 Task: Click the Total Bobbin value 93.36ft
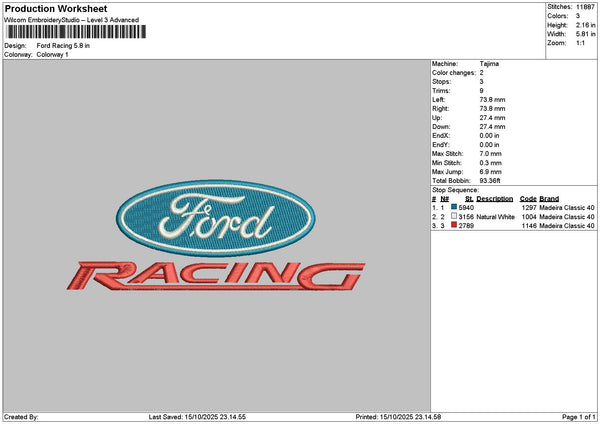tap(494, 180)
